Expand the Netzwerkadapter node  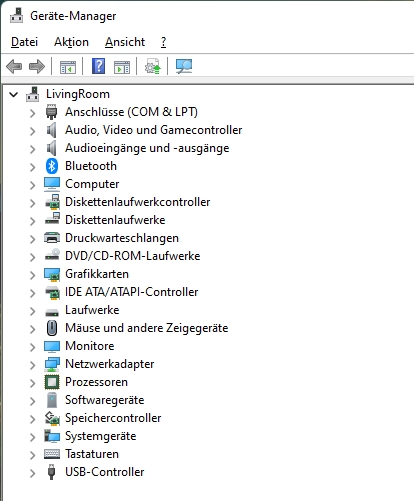[x=32, y=365]
